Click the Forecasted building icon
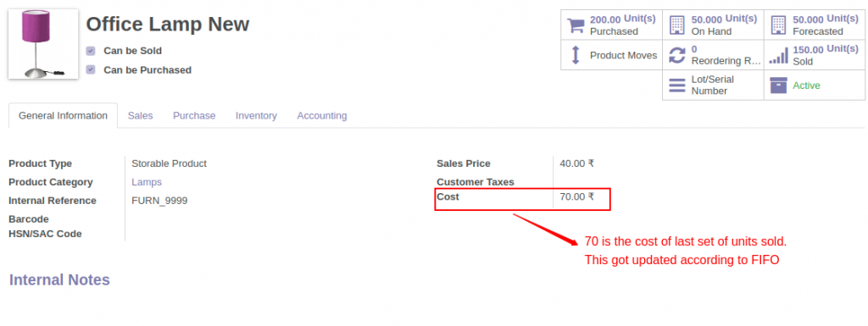The height and width of the screenshot is (326, 868). (x=778, y=25)
